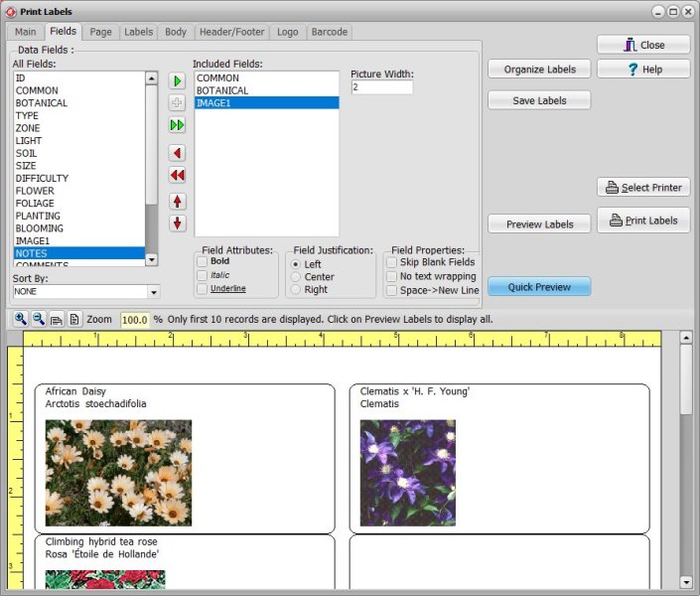Switch to the Main tab
Image resolution: width=700 pixels, height=596 pixels.
pyautogui.click(x=26, y=32)
